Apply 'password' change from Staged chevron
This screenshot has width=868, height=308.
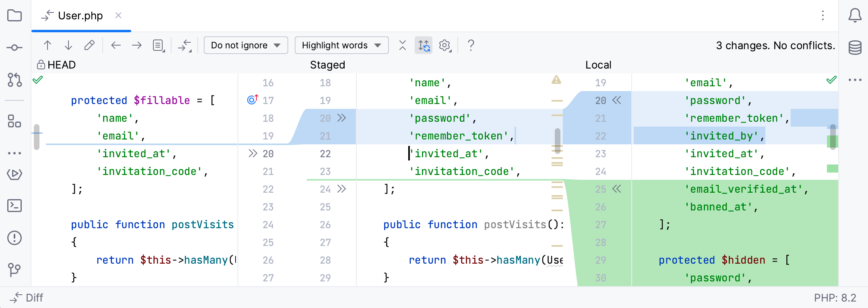tap(342, 118)
